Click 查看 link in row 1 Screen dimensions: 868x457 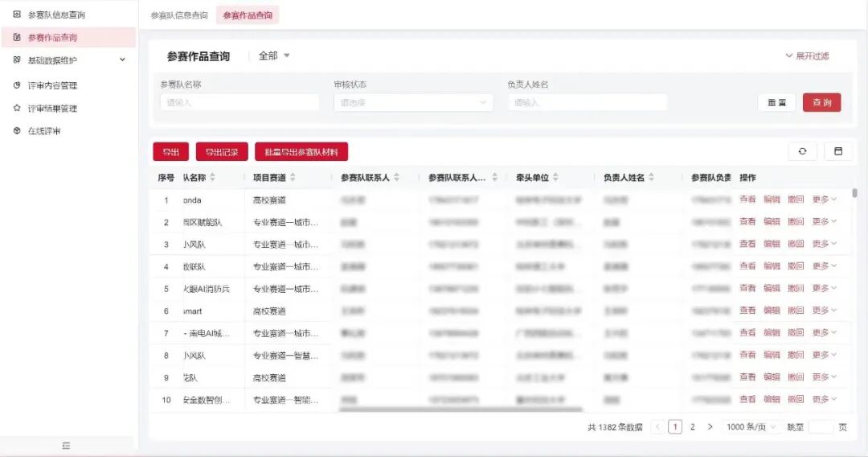[x=747, y=200]
